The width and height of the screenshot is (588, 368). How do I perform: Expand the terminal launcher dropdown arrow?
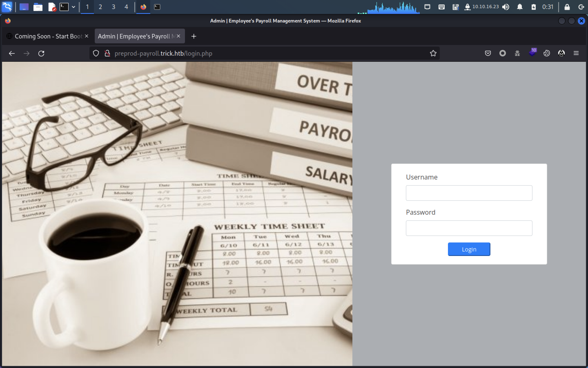[73, 7]
